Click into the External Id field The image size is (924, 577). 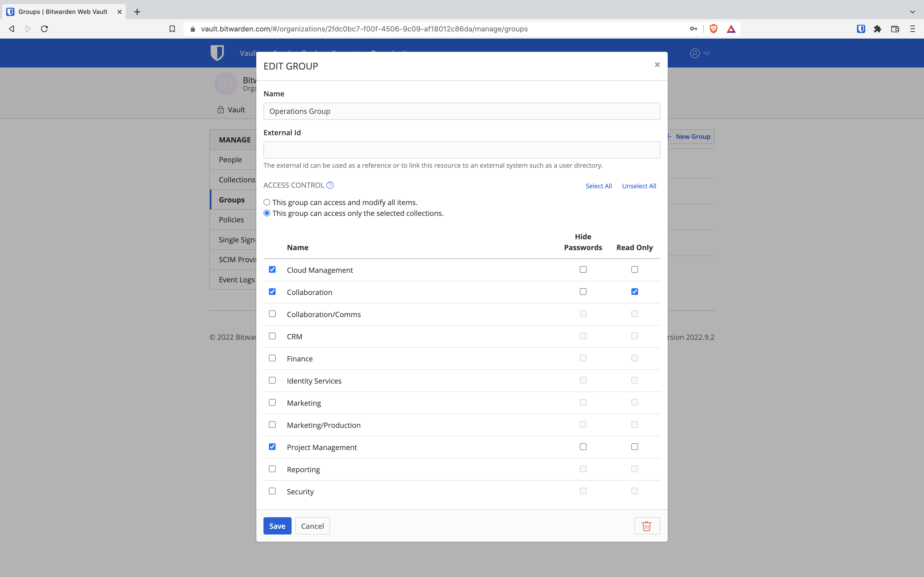pyautogui.click(x=462, y=150)
